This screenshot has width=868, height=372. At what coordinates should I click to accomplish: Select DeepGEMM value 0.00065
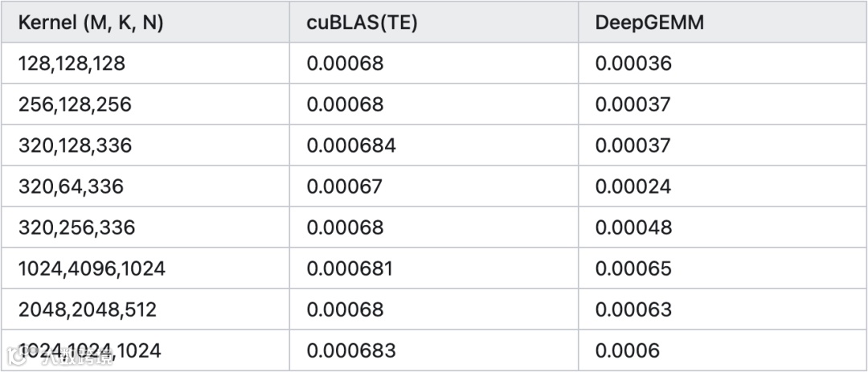pyautogui.click(x=633, y=268)
